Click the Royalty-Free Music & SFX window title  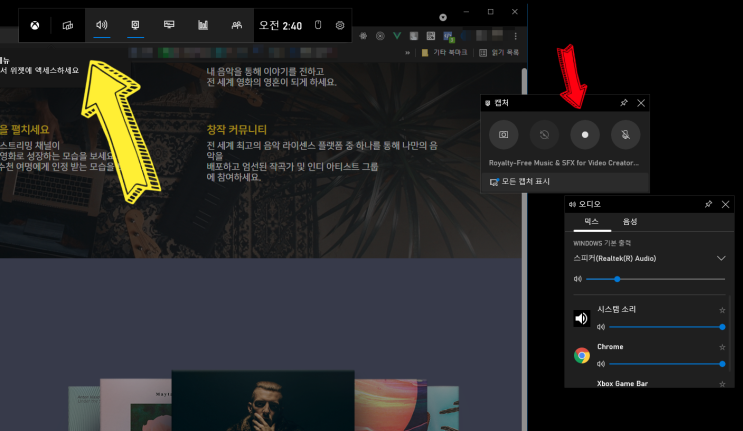(x=564, y=163)
